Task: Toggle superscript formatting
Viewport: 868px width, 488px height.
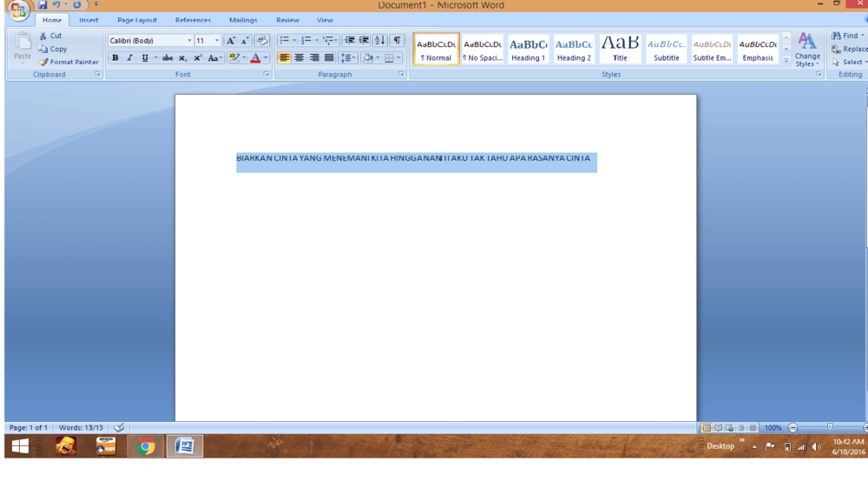Action: [198, 57]
